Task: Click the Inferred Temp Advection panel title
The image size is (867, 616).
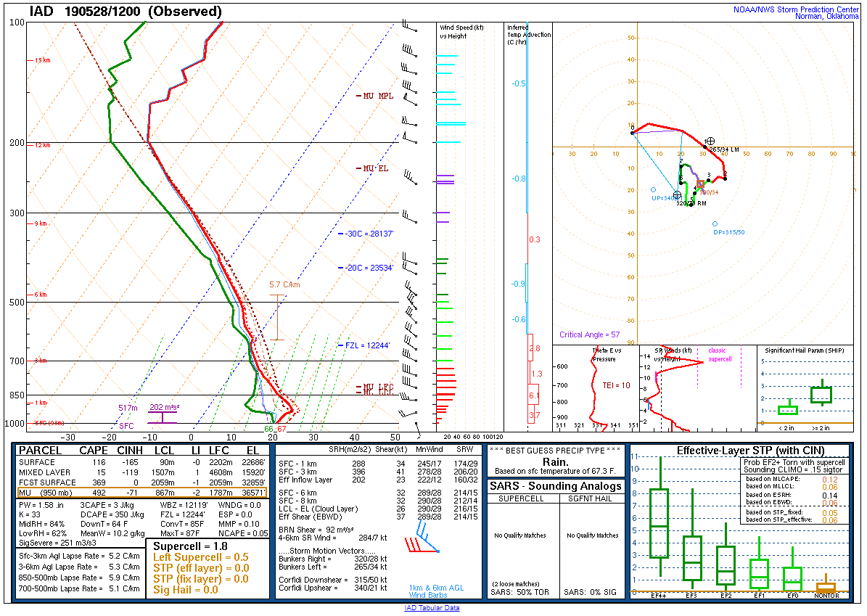Action: point(529,34)
